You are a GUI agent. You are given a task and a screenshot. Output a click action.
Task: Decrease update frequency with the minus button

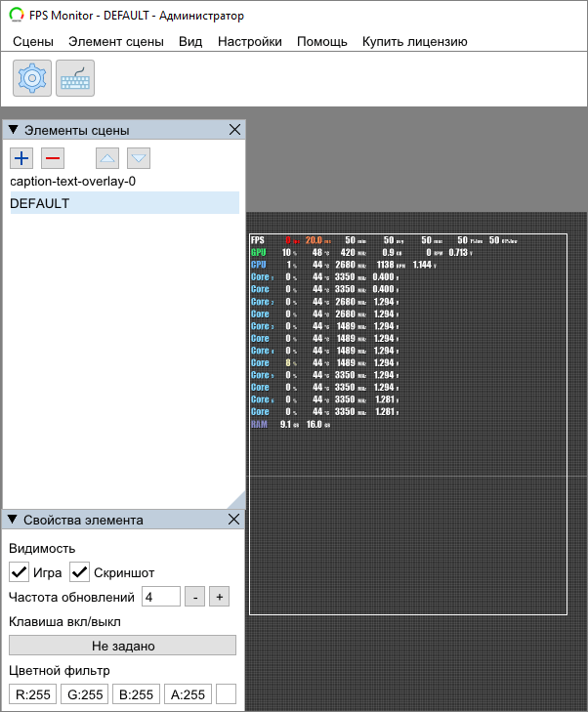[195, 597]
